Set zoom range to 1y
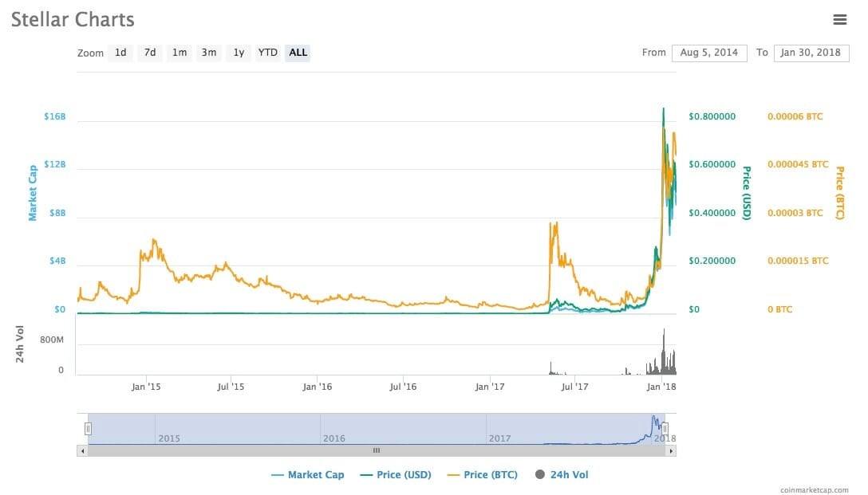 [x=239, y=53]
